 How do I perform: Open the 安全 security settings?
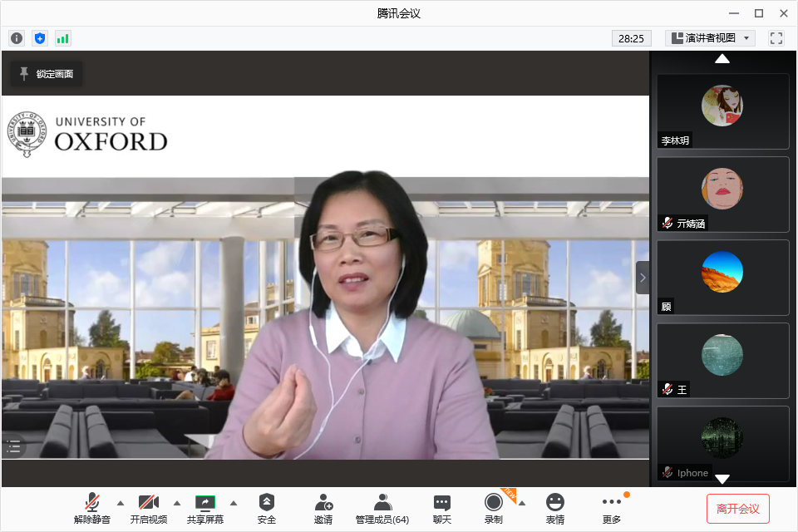coord(267,508)
